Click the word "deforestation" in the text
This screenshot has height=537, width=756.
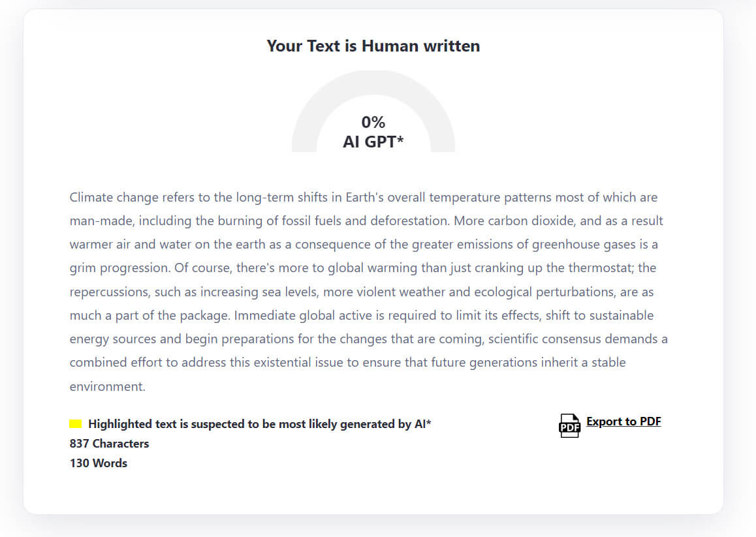click(409, 221)
